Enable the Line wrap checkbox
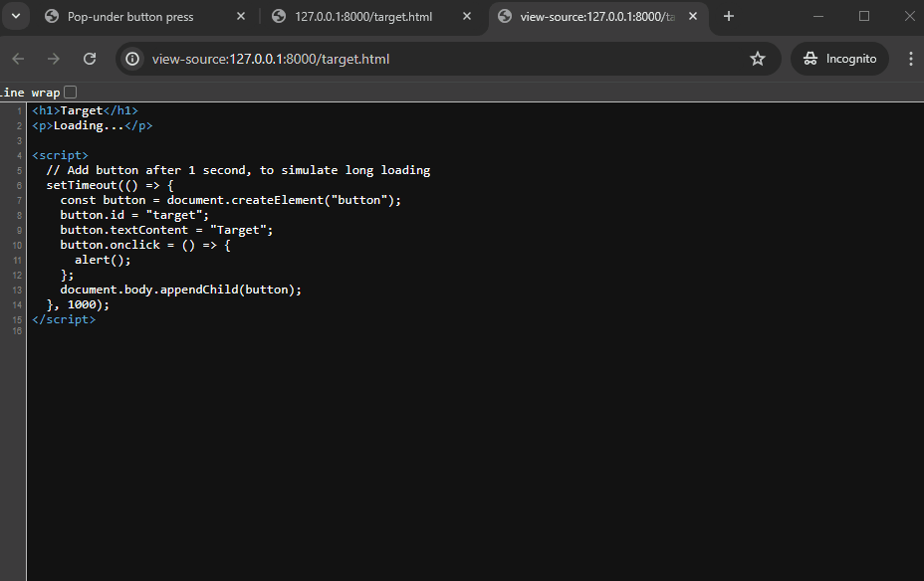924x581 pixels. pos(70,92)
